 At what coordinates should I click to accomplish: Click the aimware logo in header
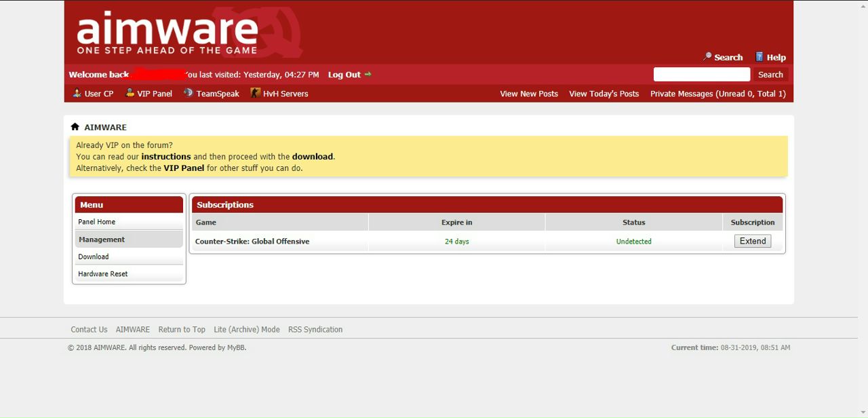point(167,33)
